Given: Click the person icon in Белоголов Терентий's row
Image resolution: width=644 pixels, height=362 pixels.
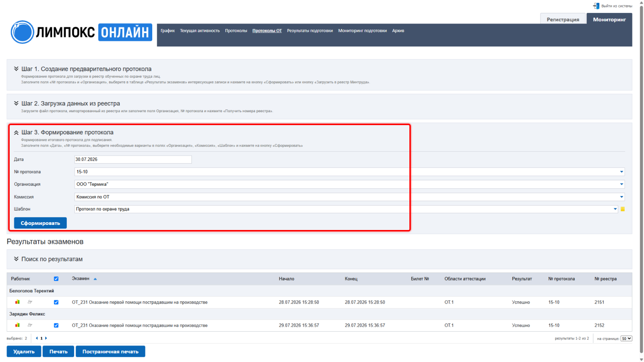Looking at the screenshot, I should (x=30, y=302).
